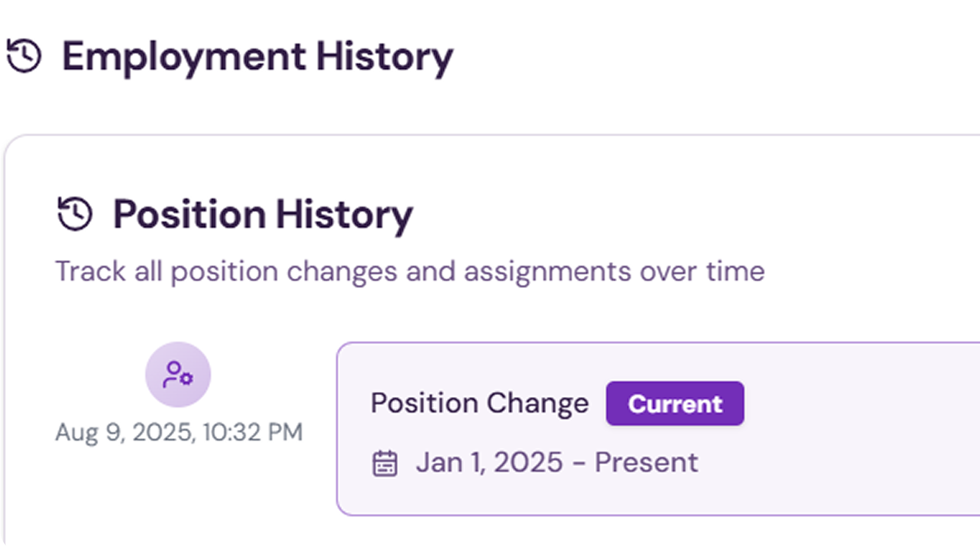
Task: Click the Employment History heading
Action: click(257, 57)
